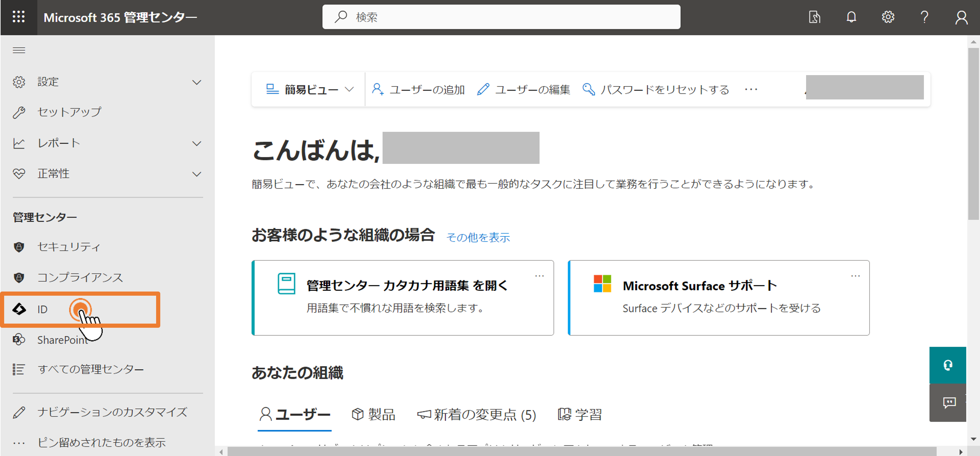Click the document icon in the header

coord(814,17)
